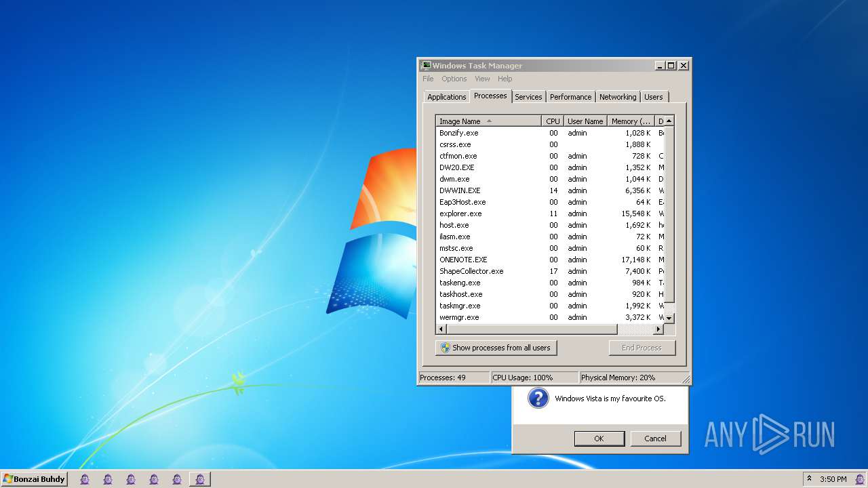Click the blue question mark dialog icon
This screenshot has width=868, height=488.
[538, 398]
